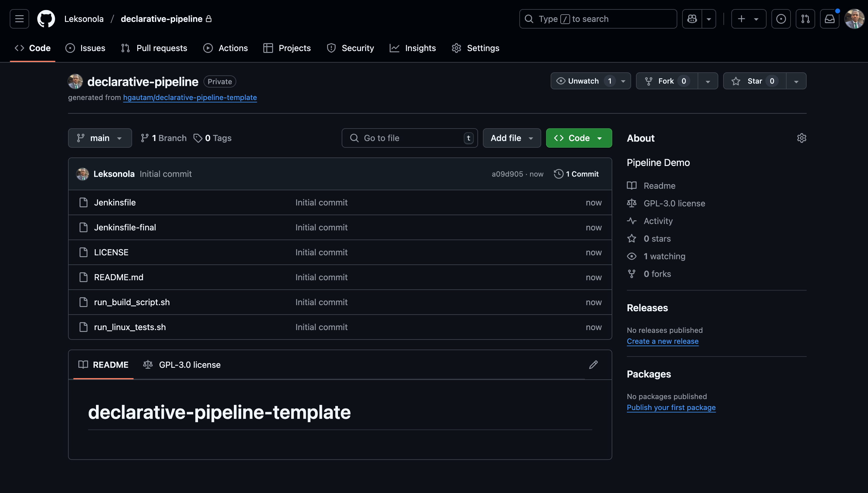The width and height of the screenshot is (868, 493).
Task: Expand the Star lists dropdown arrow
Action: 796,81
